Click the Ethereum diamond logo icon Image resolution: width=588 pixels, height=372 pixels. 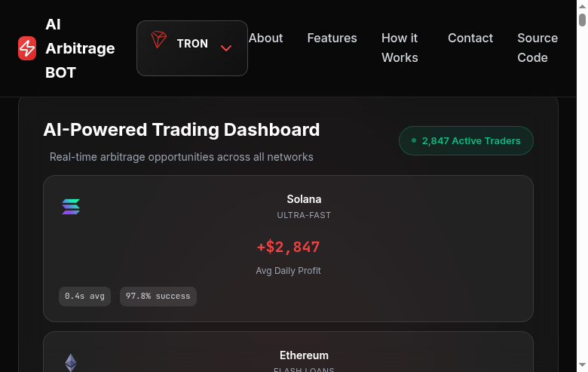[x=71, y=363]
